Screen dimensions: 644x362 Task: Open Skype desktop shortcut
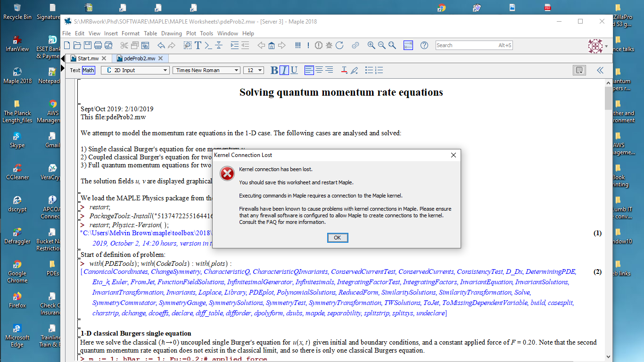[x=17, y=140]
